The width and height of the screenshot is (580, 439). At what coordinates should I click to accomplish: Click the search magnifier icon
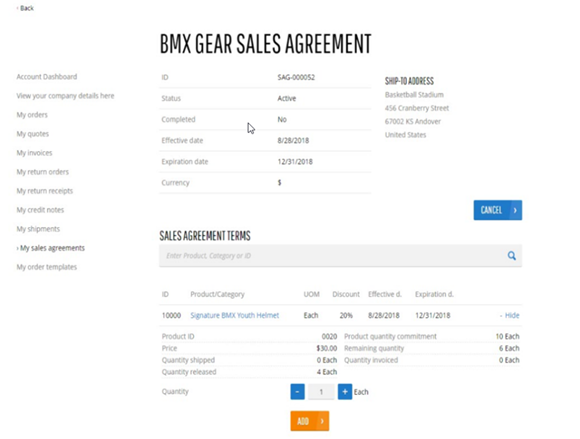512,256
